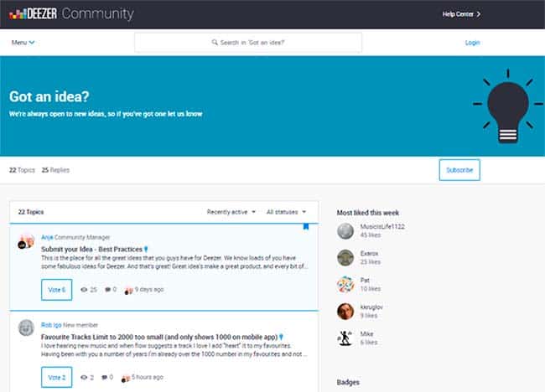Click the Subscribe button
This screenshot has height=392, width=545.
coord(459,170)
